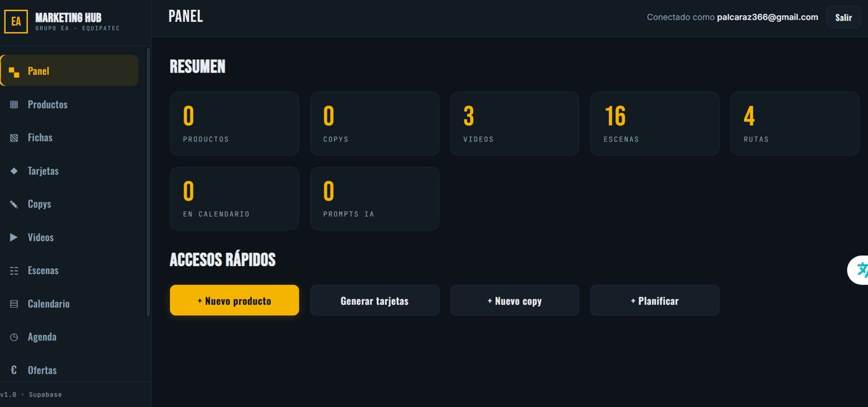Click the Grupo EA · Equipatec subtitle

pyautogui.click(x=77, y=29)
